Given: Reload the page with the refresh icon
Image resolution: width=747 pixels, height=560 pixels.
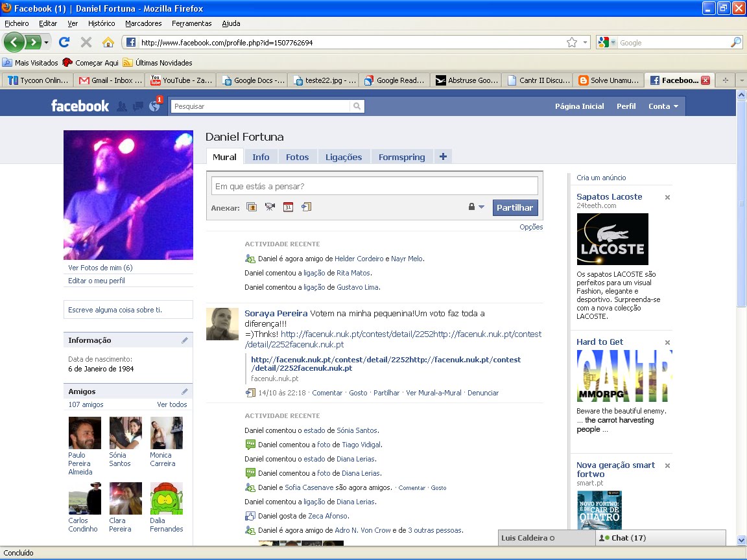Looking at the screenshot, I should [64, 42].
